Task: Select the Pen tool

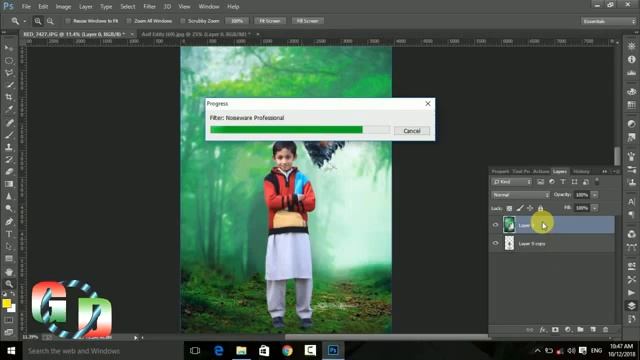Action: tap(9, 222)
